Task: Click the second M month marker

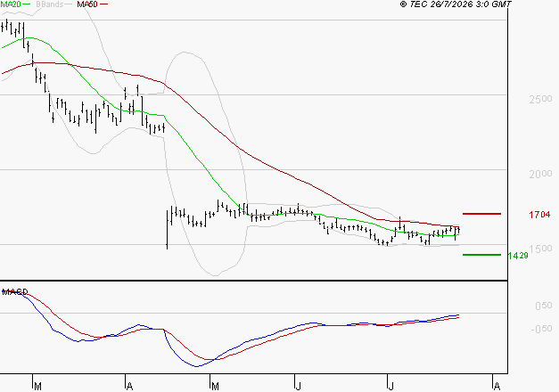Action: (215, 386)
